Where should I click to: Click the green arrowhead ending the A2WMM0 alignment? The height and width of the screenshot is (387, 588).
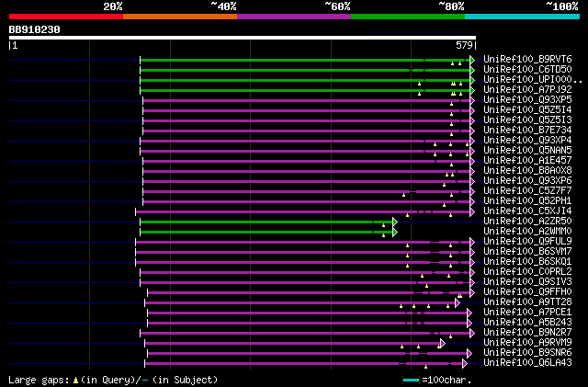pyautogui.click(x=395, y=232)
